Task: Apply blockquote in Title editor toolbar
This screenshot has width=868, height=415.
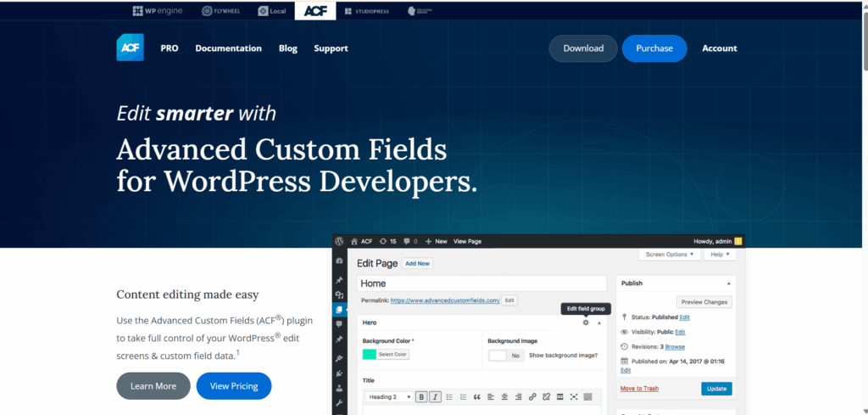Action: point(477,396)
